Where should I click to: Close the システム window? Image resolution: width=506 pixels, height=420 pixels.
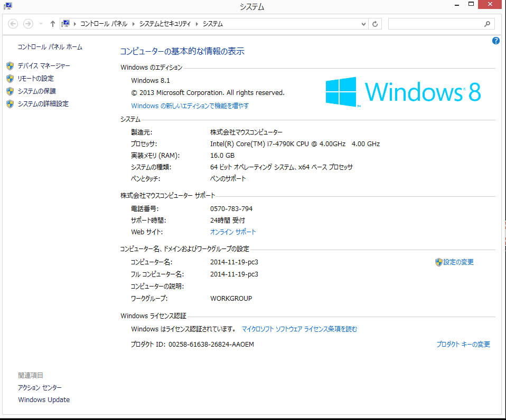click(490, 4)
